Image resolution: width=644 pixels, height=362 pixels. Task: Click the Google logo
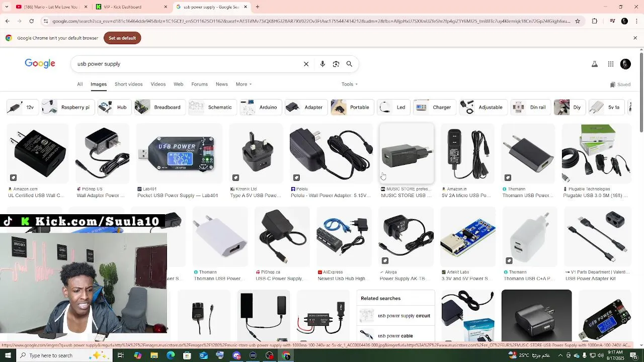pyautogui.click(x=40, y=64)
